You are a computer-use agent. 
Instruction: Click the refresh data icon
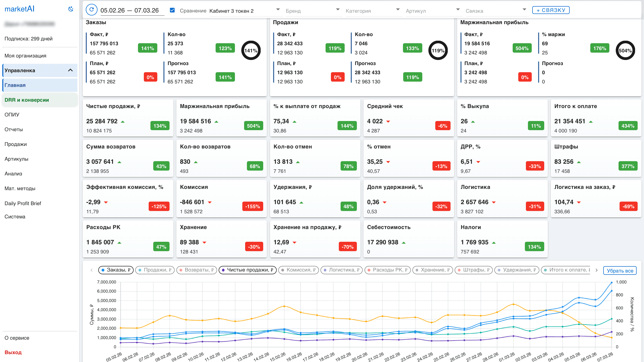[x=92, y=10]
